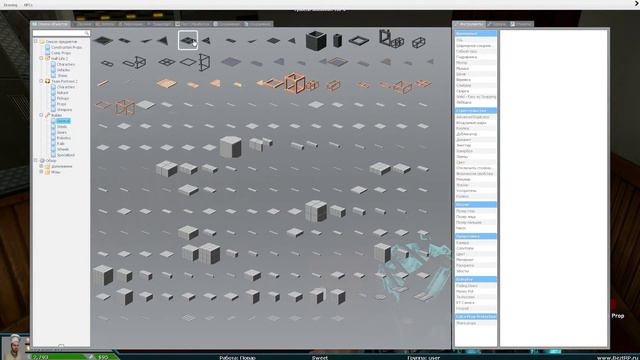640x360 pixels.
Task: Choose the wide orange flat plate prop
Action: point(167,84)
